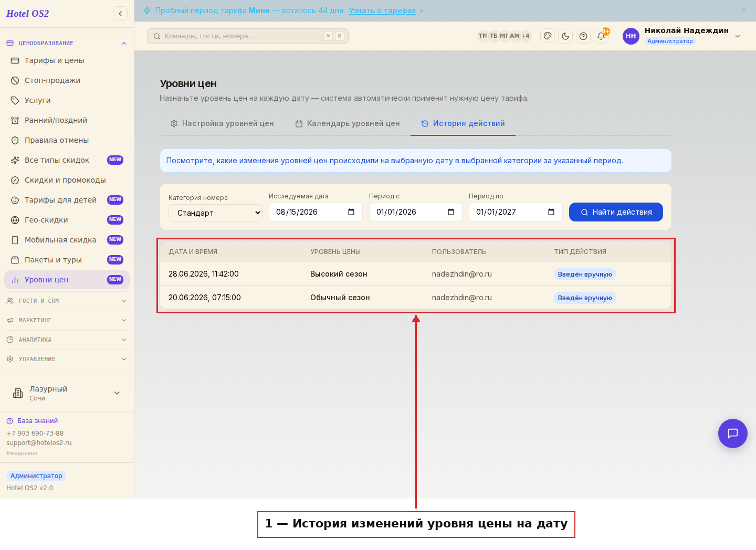This screenshot has width=756, height=550.
Task: Open Категория номера dropdown Стандарт
Action: coord(215,213)
